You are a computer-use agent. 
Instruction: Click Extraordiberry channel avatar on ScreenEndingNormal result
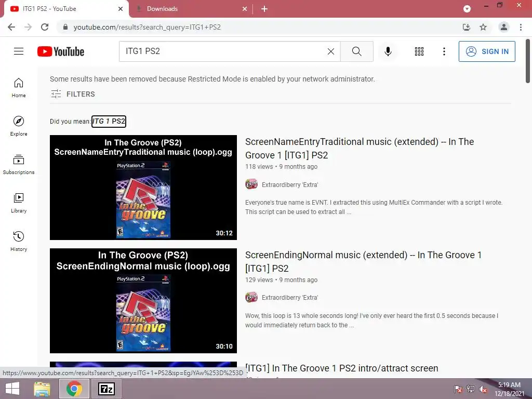coord(251,298)
